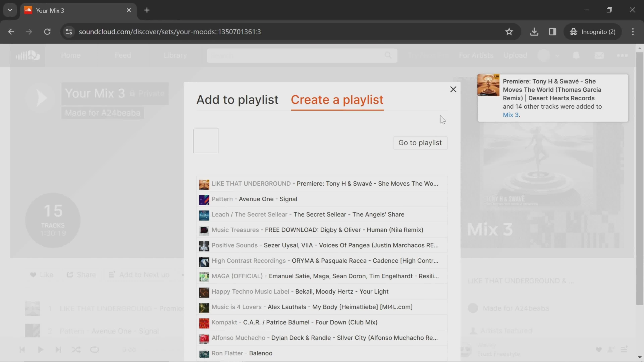
Task: Click the browser address bar URL
Action: click(170, 32)
